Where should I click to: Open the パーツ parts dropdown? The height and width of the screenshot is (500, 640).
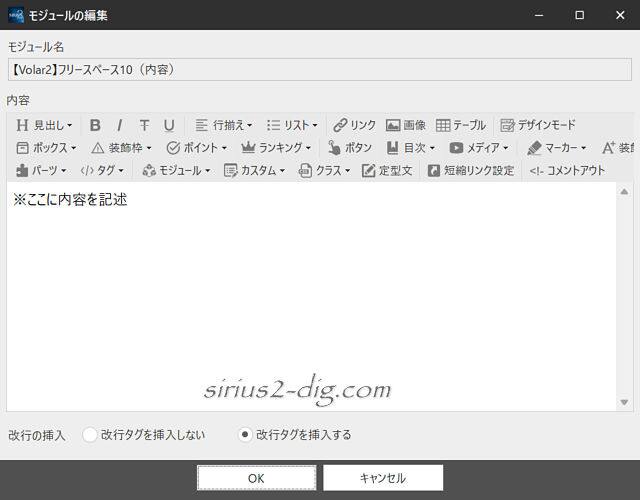[x=41, y=171]
